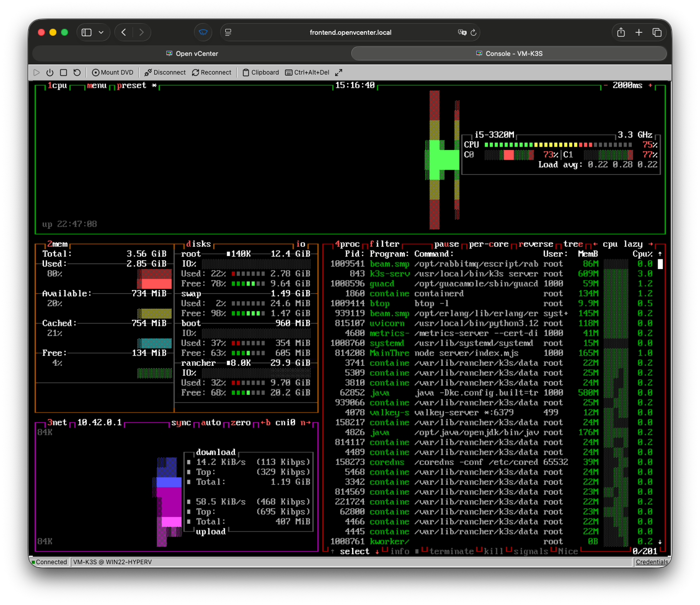Send Ctrl+Alt+Del to the VM

307,73
